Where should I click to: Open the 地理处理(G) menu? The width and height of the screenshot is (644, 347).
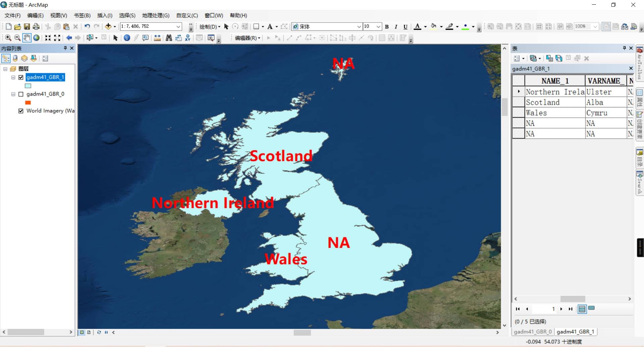click(156, 15)
